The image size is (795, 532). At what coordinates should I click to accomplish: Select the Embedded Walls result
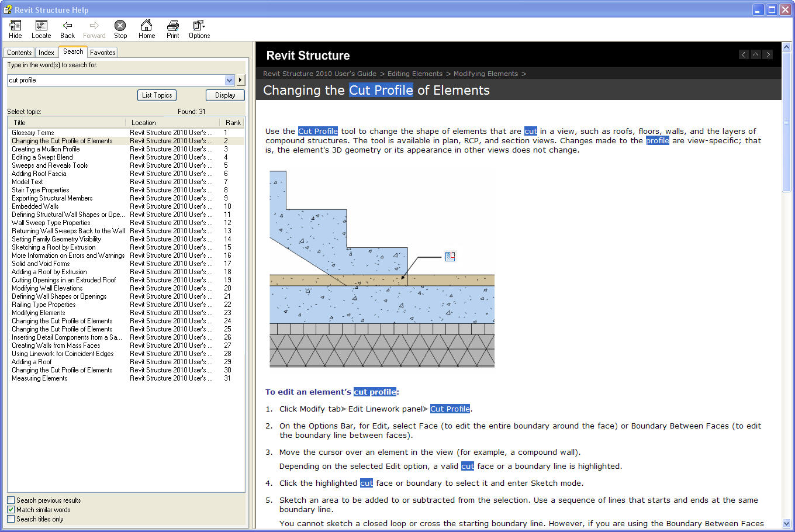pyautogui.click(x=35, y=206)
